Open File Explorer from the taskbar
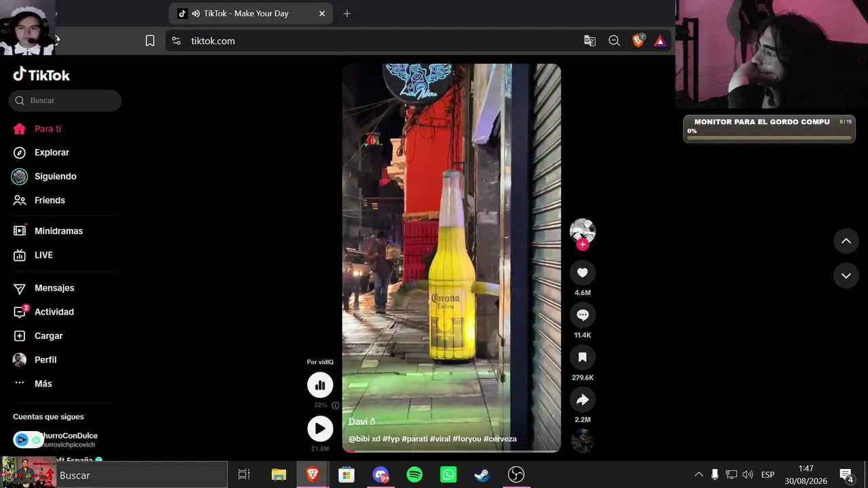The height and width of the screenshot is (488, 868). pos(279,475)
